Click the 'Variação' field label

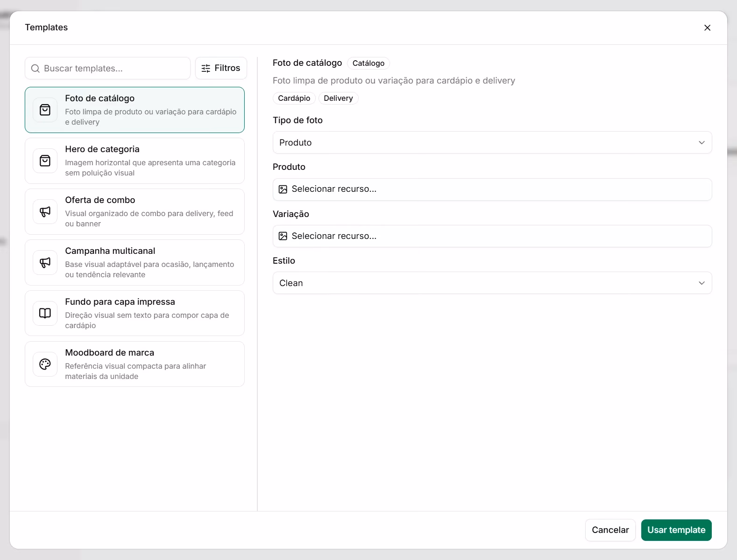click(291, 214)
